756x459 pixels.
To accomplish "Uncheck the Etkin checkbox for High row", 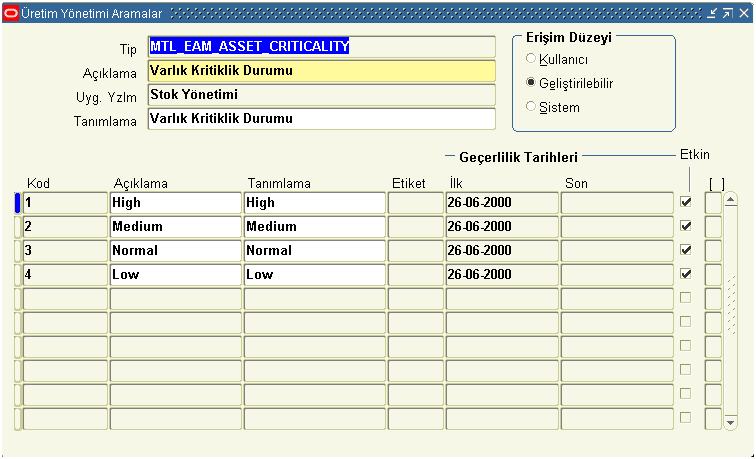I will pyautogui.click(x=686, y=202).
